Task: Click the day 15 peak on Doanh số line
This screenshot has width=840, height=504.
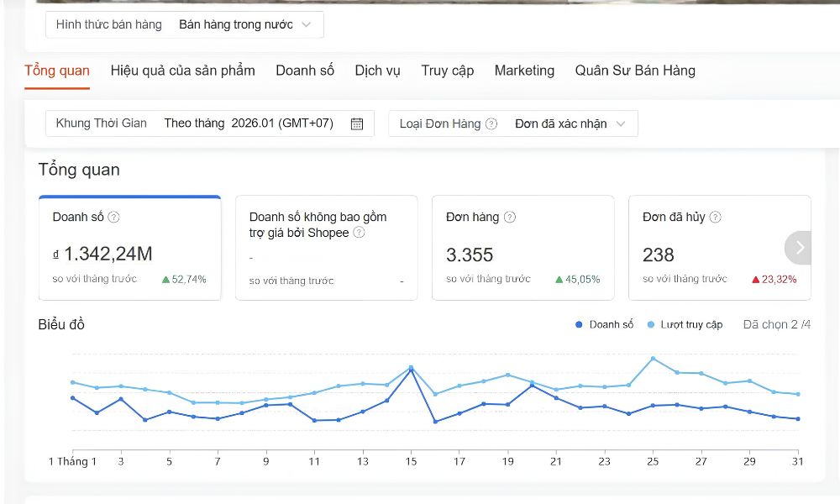Action: 411,370
